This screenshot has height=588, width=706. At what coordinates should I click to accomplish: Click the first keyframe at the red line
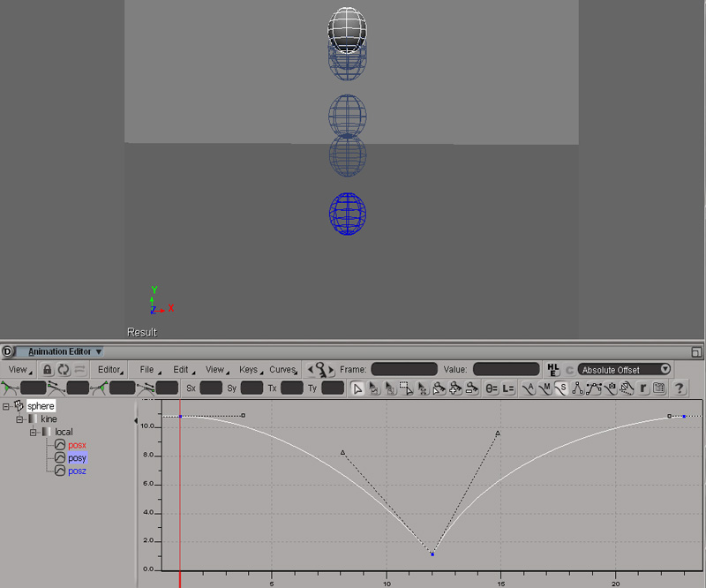click(x=181, y=417)
